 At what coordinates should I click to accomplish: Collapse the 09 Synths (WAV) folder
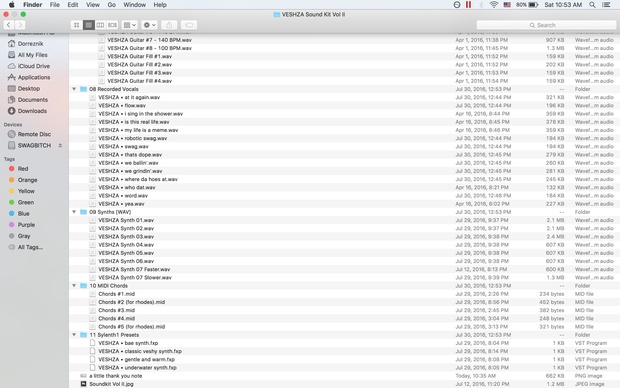pos(74,212)
